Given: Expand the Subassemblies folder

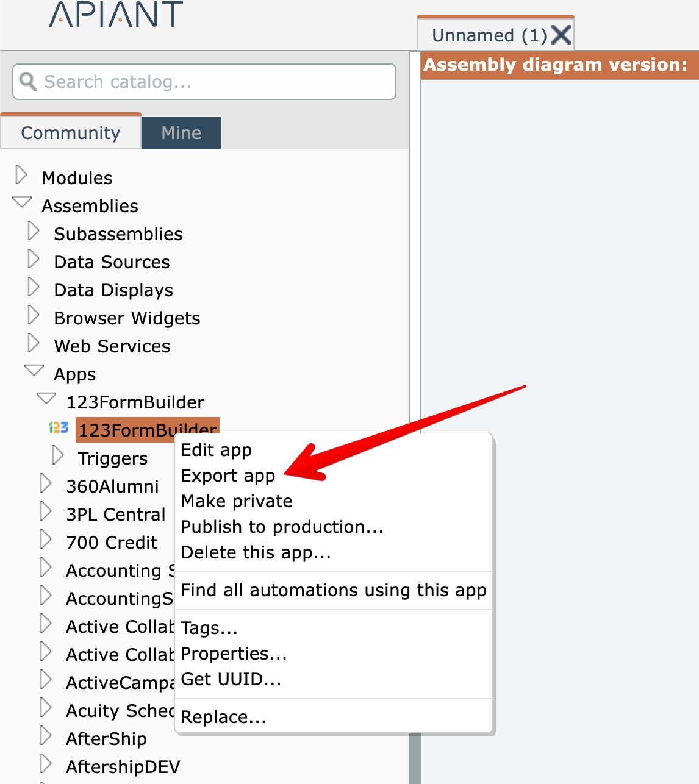Looking at the screenshot, I should (34, 232).
